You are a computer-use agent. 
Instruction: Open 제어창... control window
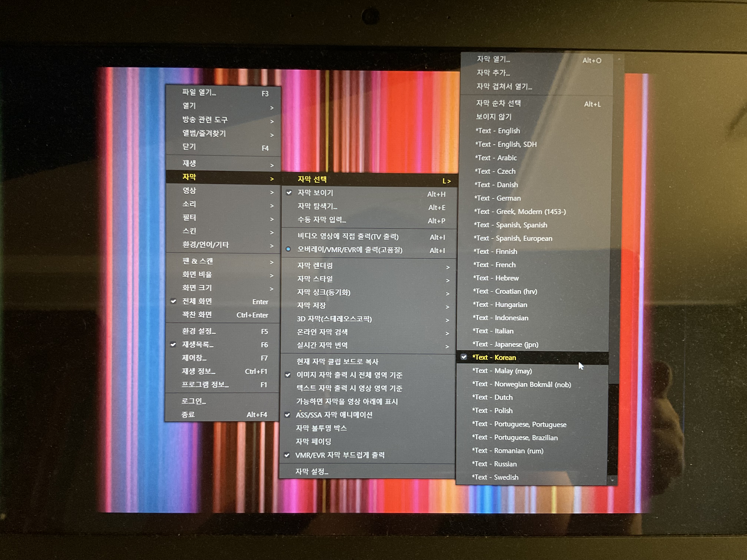coord(223,358)
